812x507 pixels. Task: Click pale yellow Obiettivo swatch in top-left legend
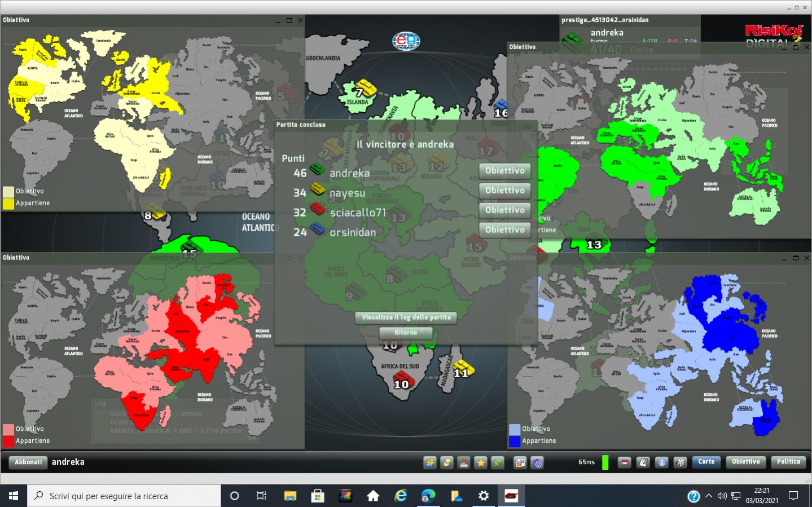8,192
